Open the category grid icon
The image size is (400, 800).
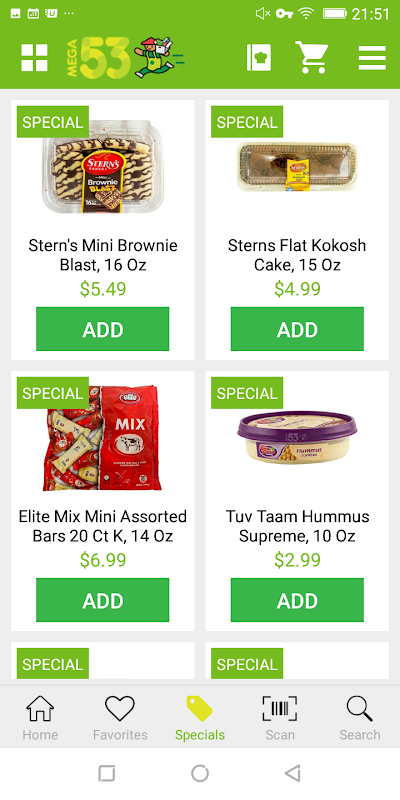(x=34, y=58)
